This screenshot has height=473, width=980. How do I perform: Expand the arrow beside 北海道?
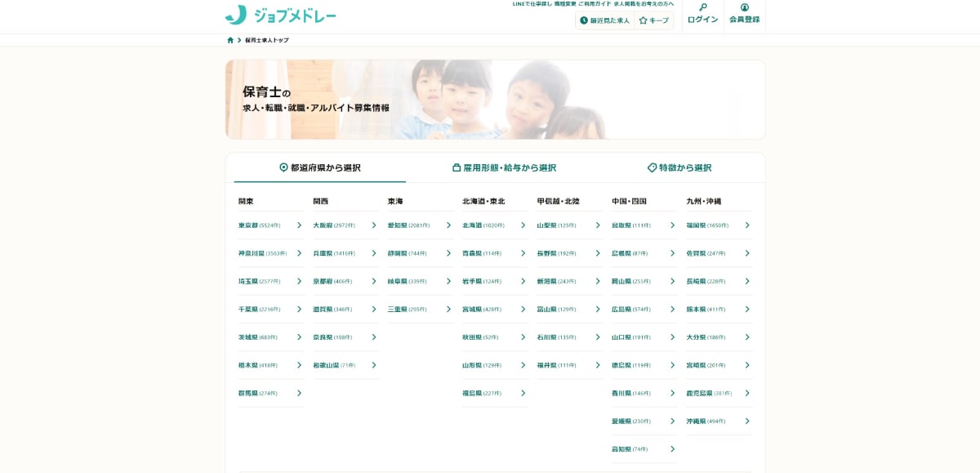(523, 225)
